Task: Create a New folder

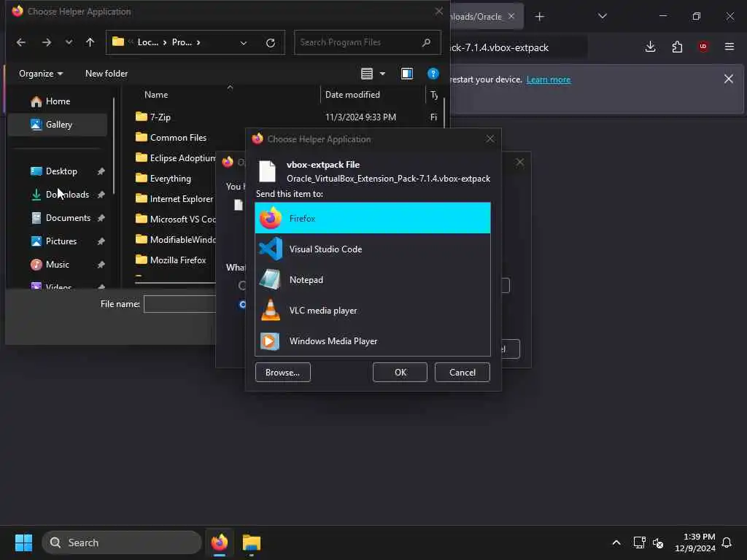Action: [107, 74]
